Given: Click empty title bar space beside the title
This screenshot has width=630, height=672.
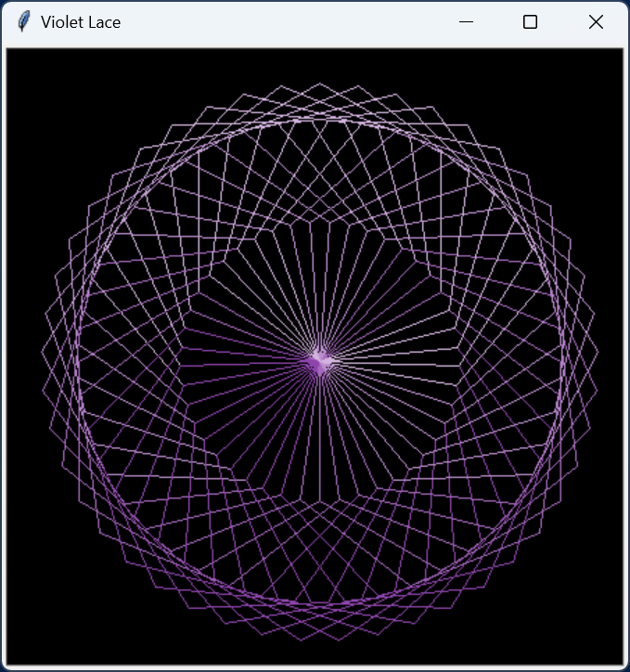Looking at the screenshot, I should 278,21.
